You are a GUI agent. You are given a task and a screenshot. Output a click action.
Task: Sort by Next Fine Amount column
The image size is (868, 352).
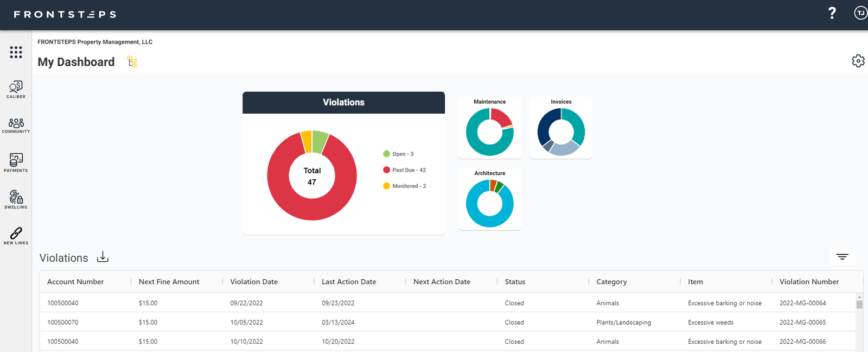[169, 282]
